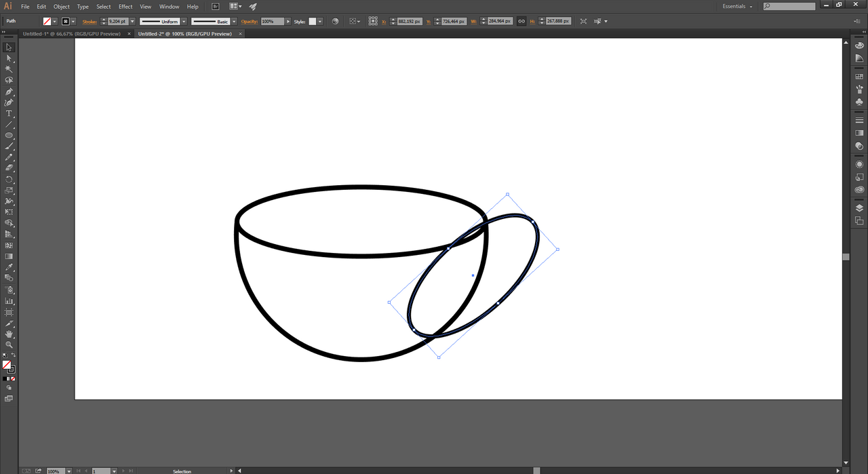This screenshot has height=474, width=868.
Task: Open the Select menu
Action: 103,6
